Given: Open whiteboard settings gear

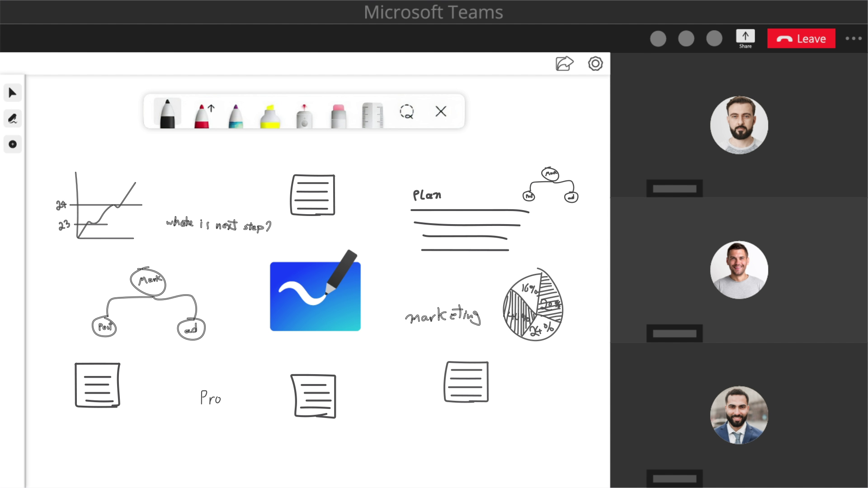Looking at the screenshot, I should pos(595,64).
